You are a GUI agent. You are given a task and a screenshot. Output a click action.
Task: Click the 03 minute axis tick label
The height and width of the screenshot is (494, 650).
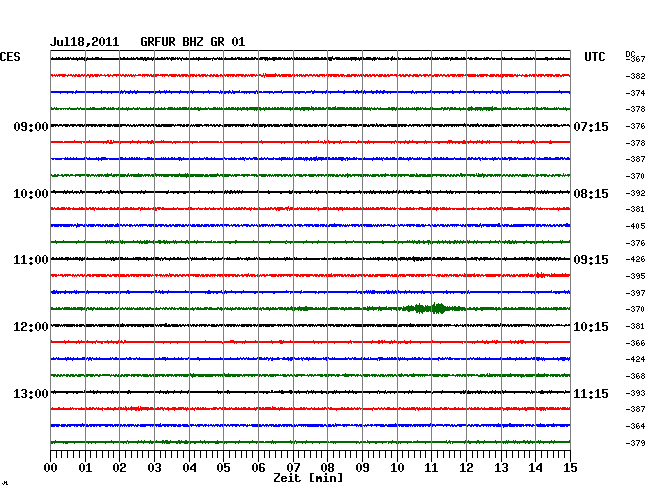tap(155, 468)
